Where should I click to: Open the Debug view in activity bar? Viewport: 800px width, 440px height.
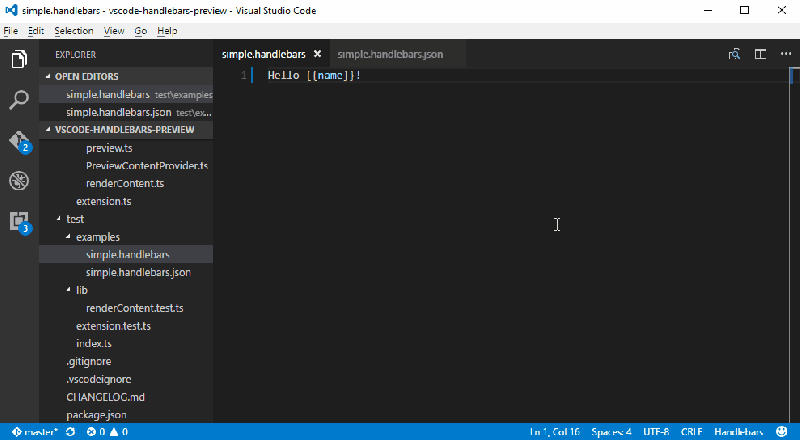click(19, 181)
